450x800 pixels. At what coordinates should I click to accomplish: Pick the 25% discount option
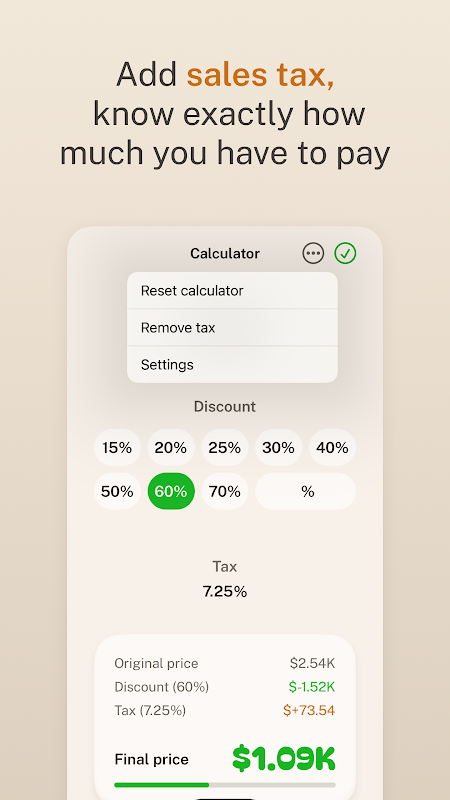[225, 447]
